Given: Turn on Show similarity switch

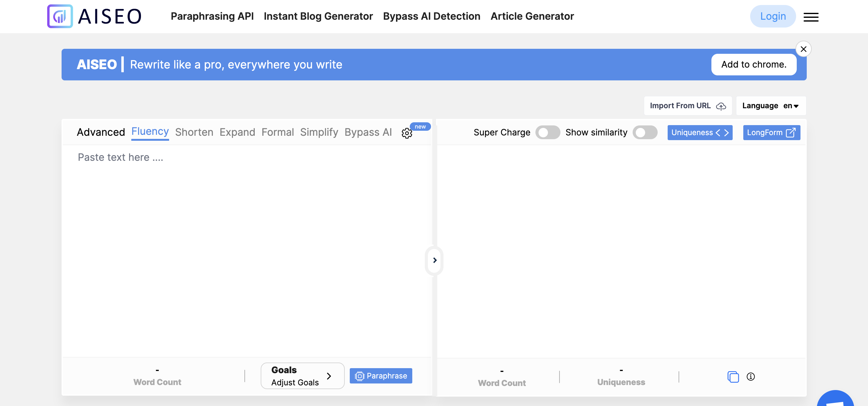Looking at the screenshot, I should [x=645, y=133].
